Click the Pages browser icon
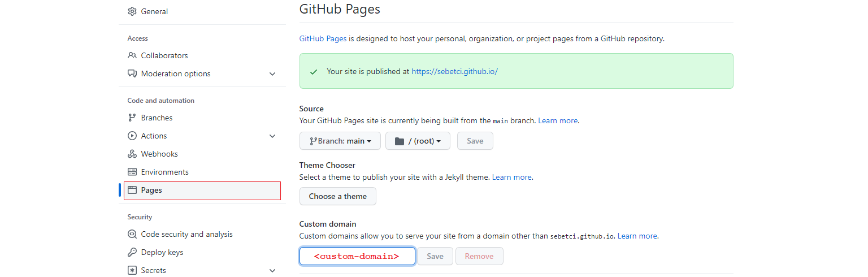 pos(132,190)
